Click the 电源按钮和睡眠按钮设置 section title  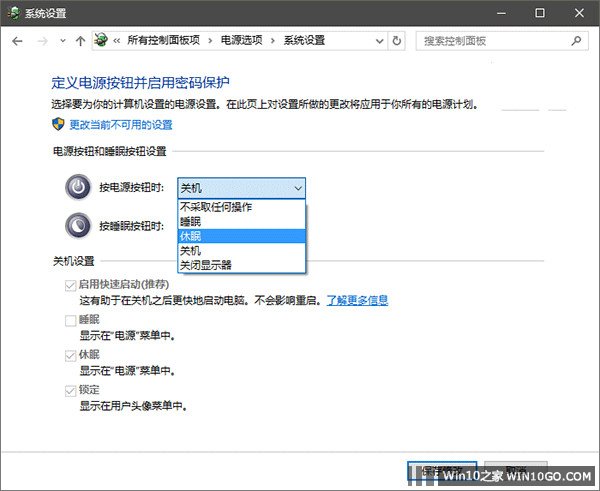[109, 151]
